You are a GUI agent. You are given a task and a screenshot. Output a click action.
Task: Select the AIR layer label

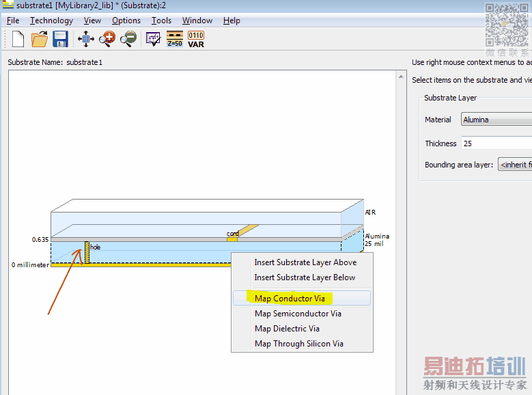(x=370, y=213)
